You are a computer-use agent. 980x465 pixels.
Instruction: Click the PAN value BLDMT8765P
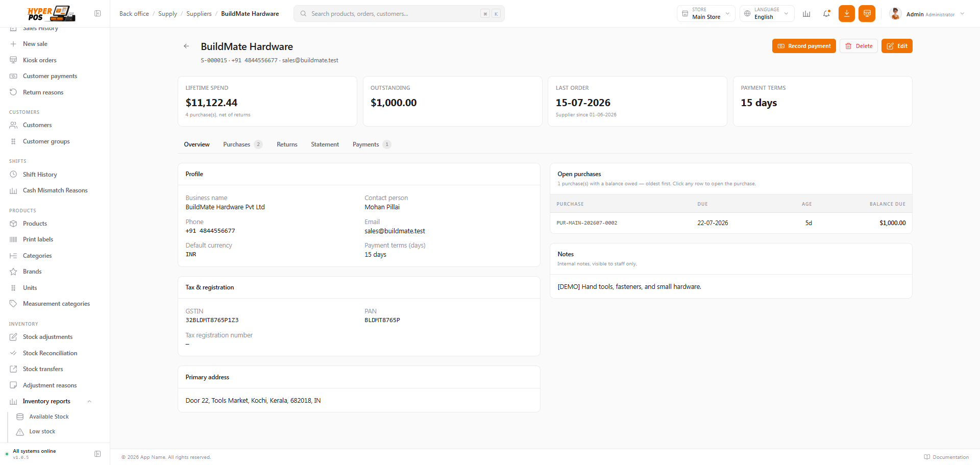[382, 321]
